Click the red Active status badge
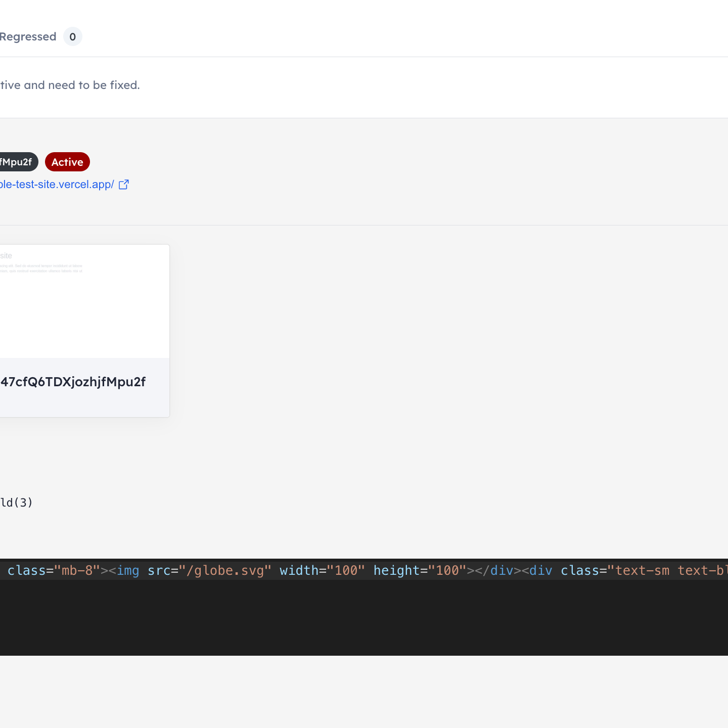 coord(67,162)
